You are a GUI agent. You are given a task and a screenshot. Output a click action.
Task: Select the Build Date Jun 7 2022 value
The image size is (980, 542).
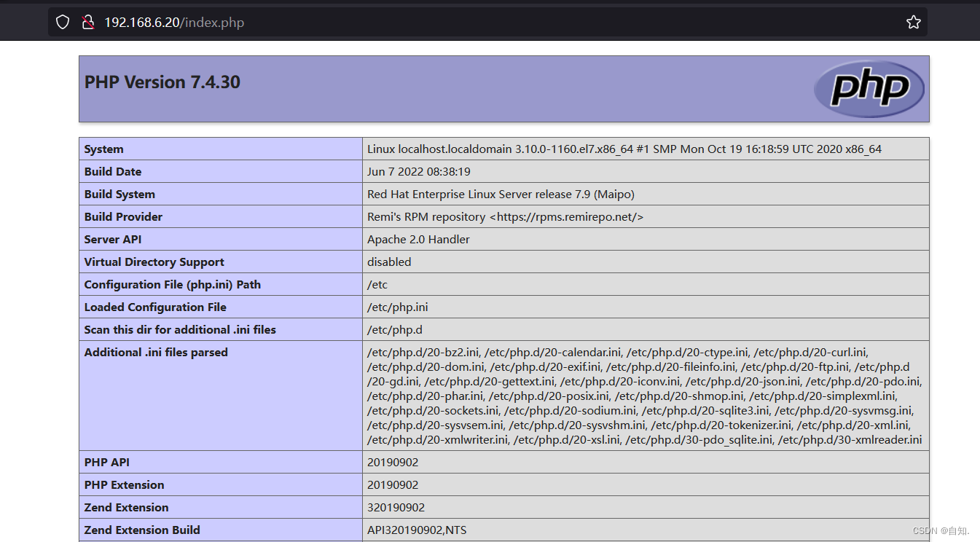(418, 171)
